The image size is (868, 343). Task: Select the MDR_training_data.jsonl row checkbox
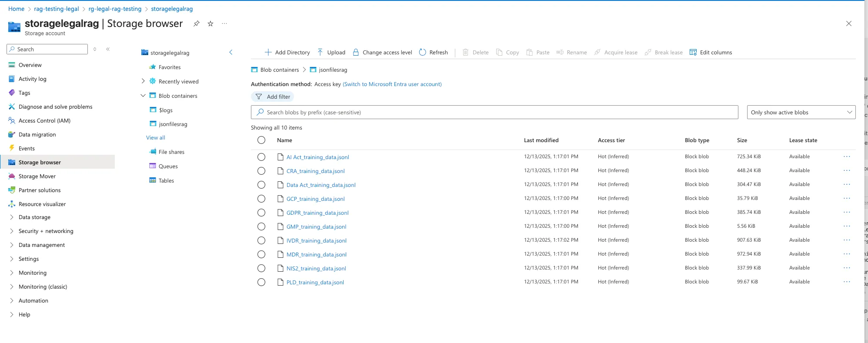[x=261, y=254]
